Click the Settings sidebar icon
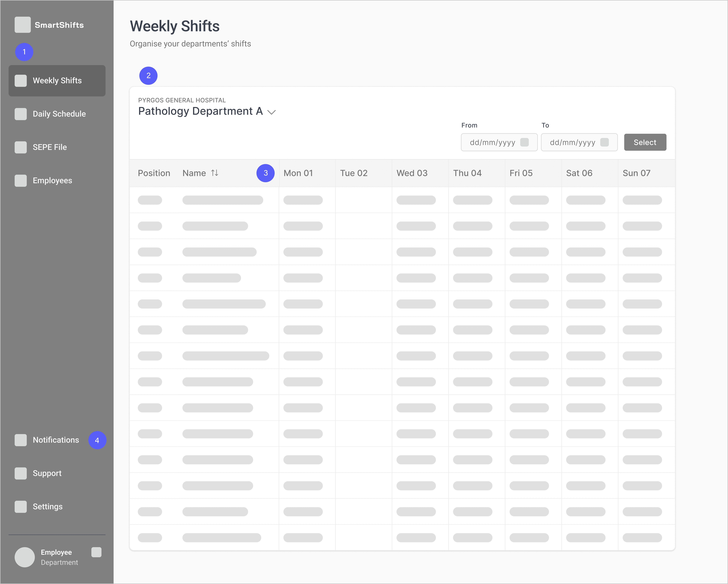Image resolution: width=728 pixels, height=584 pixels. point(21,507)
